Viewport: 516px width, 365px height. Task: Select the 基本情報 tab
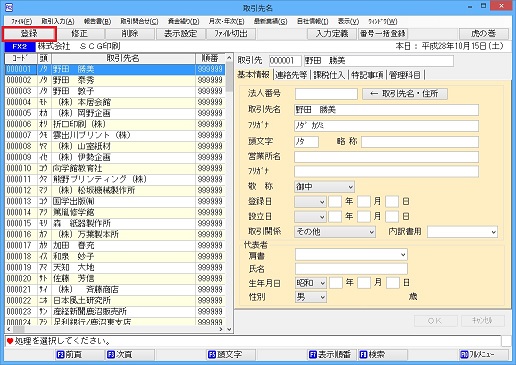pyautogui.click(x=253, y=75)
